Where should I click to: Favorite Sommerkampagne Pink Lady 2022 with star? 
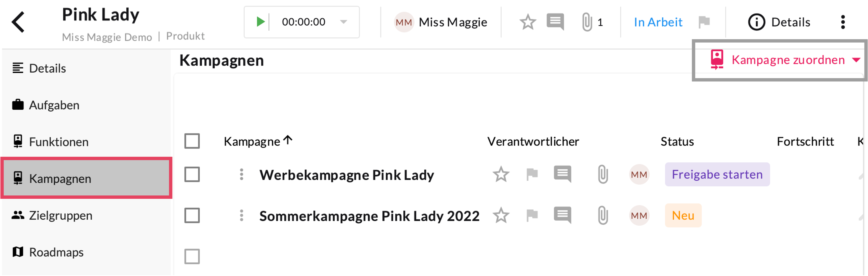(x=501, y=216)
